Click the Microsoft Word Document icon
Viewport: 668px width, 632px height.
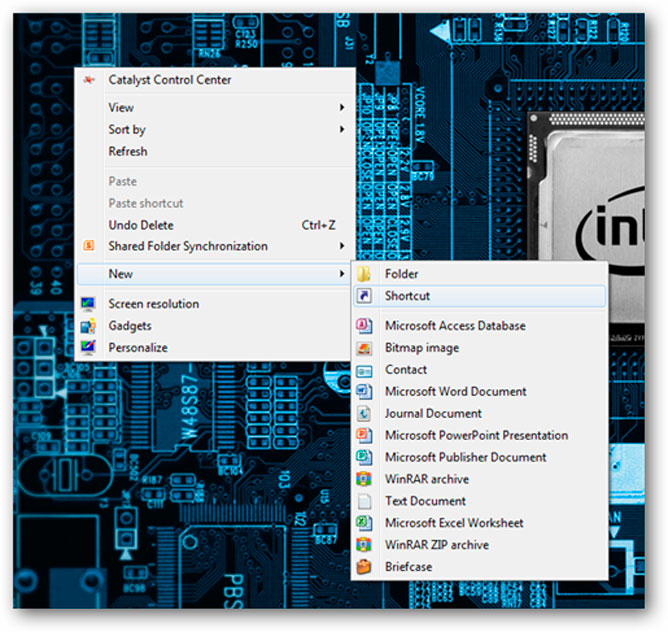366,392
